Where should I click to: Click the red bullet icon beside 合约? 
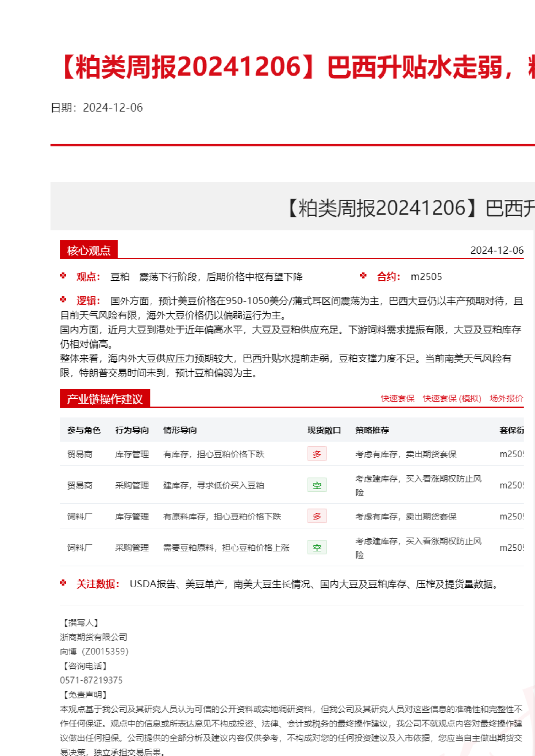pos(363,276)
